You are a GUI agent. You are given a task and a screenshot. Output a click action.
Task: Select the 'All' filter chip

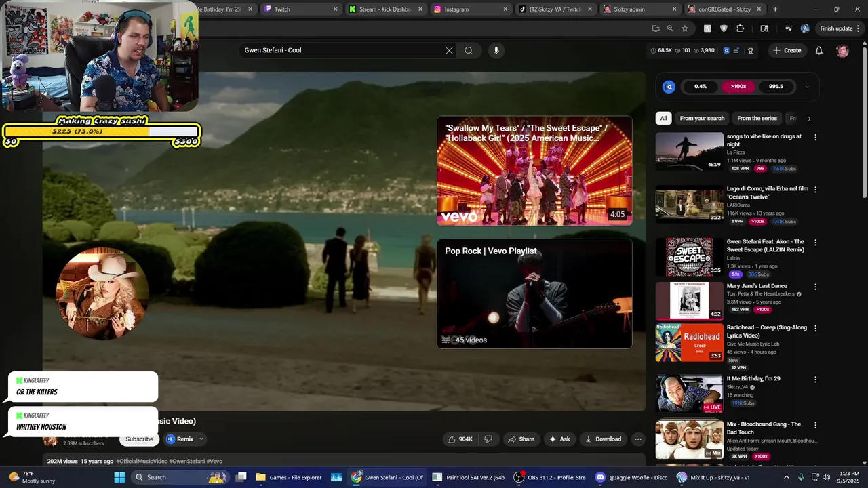(663, 119)
